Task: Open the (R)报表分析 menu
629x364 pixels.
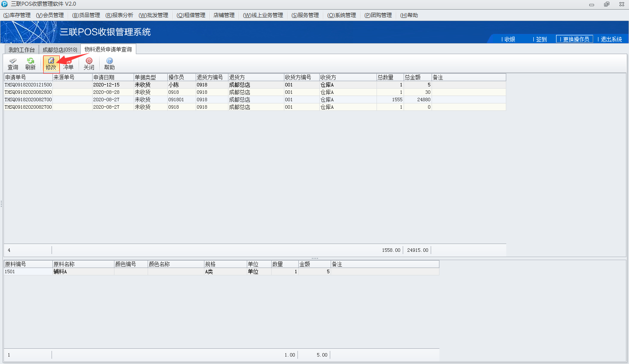Action: click(119, 15)
